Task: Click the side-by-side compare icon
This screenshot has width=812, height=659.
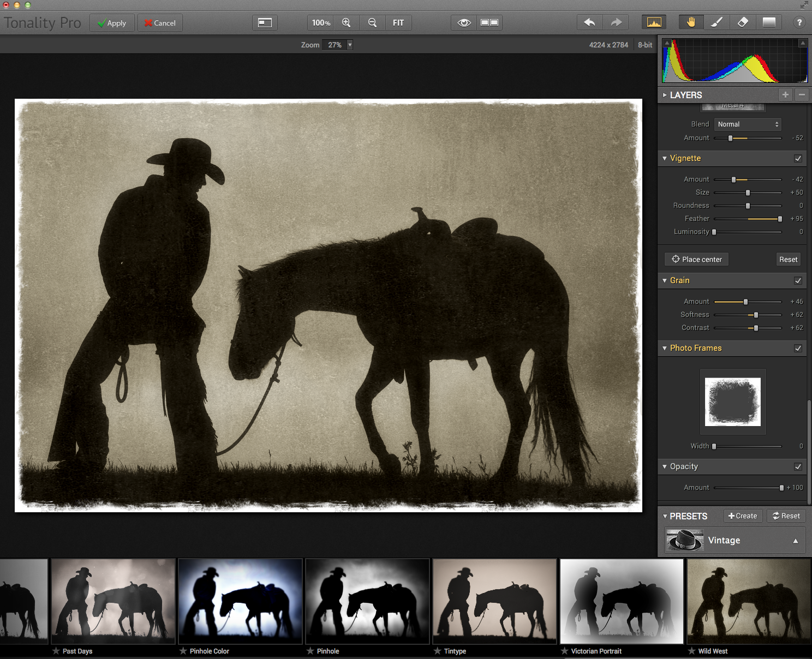Action: [489, 22]
